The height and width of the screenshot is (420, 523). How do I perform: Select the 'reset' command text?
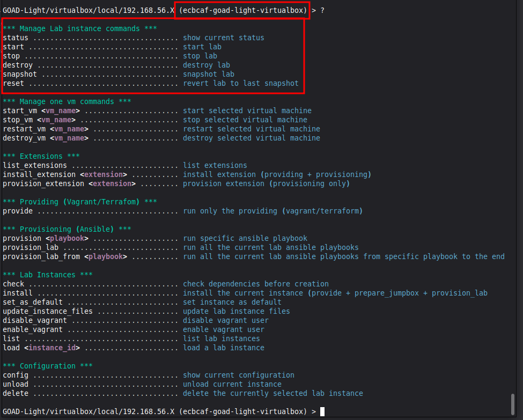13,84
